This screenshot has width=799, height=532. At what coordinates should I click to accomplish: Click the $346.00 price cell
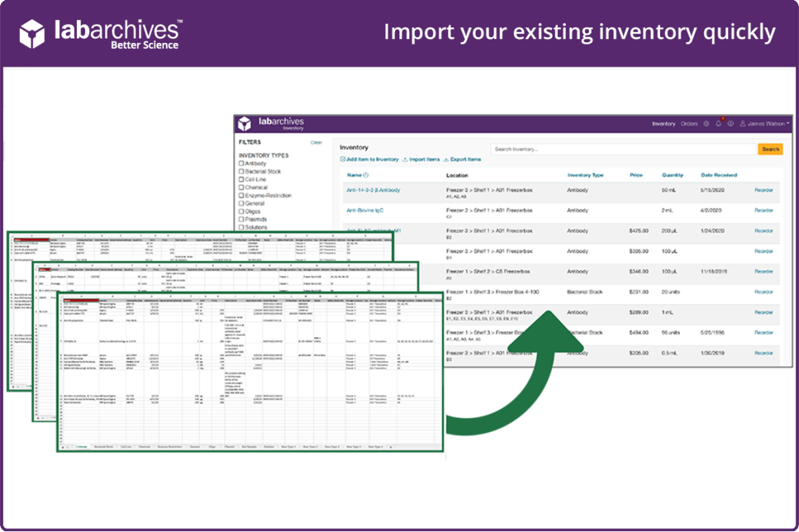[639, 272]
